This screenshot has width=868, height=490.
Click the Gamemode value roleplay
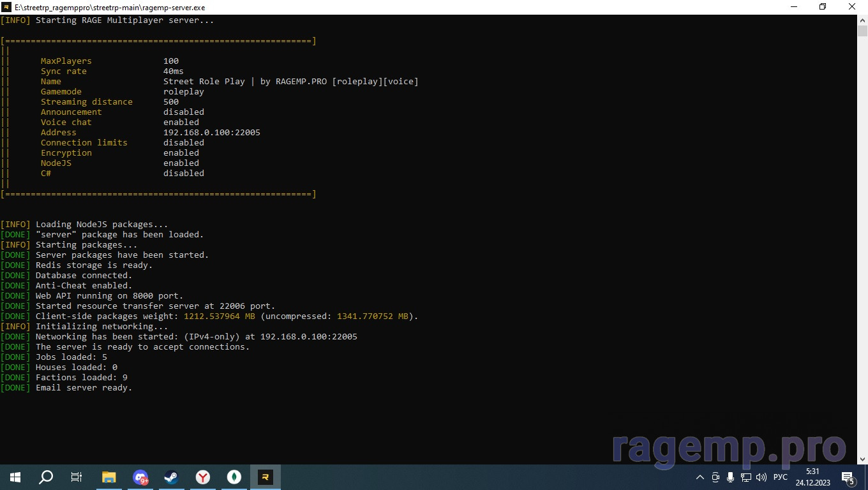pos(184,92)
